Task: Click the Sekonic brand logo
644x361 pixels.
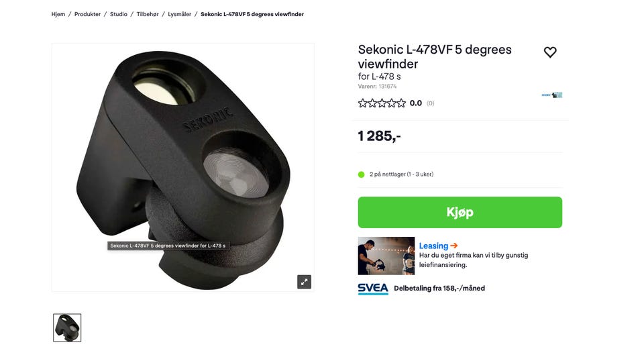Action: [551, 95]
